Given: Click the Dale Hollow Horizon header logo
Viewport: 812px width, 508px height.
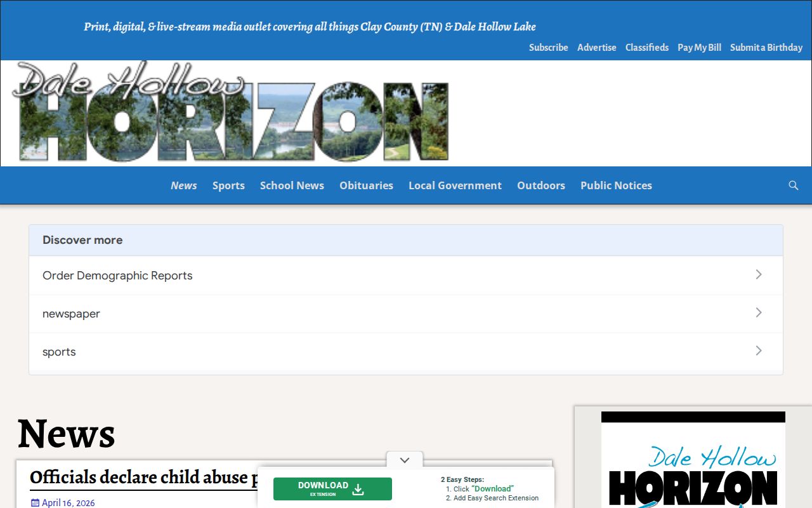Looking at the screenshot, I should click(x=231, y=112).
